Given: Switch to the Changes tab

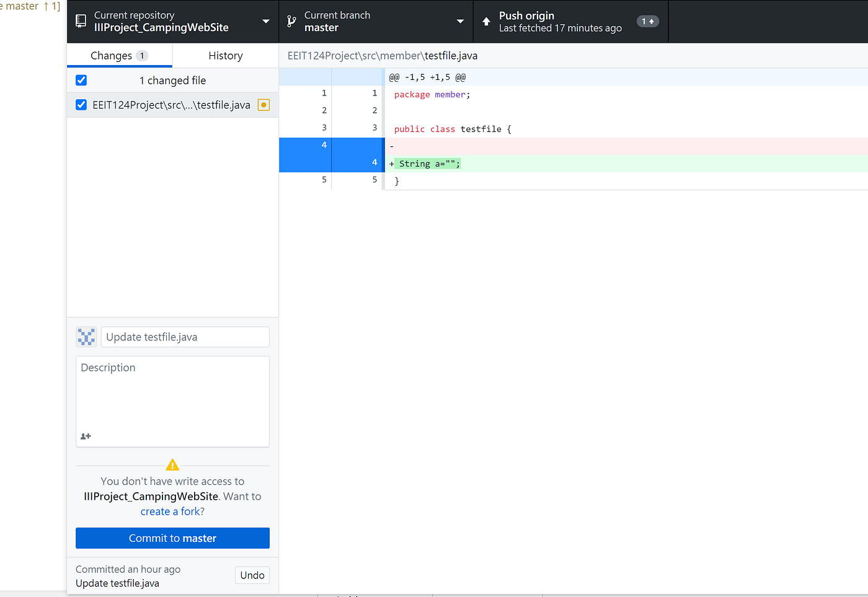Looking at the screenshot, I should [x=120, y=55].
